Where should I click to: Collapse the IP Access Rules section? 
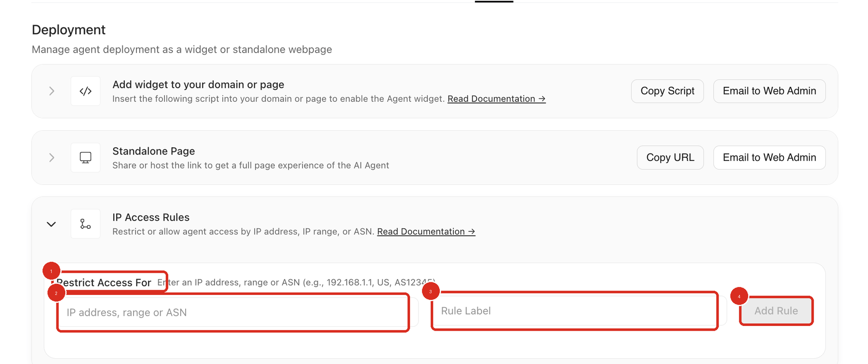[52, 224]
